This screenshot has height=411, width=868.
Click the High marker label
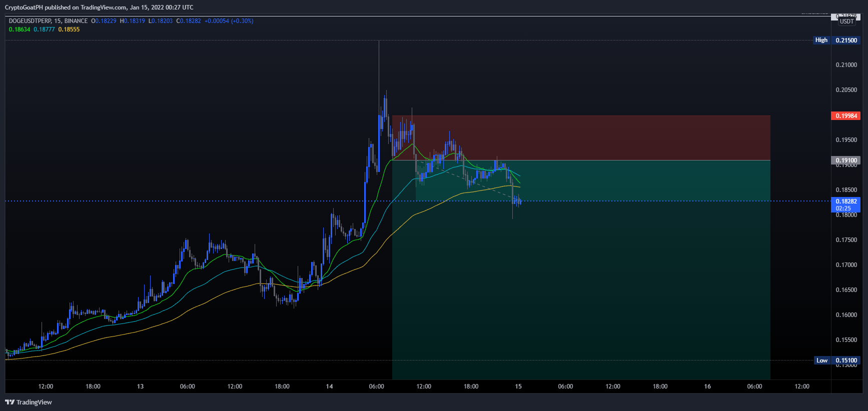[821, 40]
